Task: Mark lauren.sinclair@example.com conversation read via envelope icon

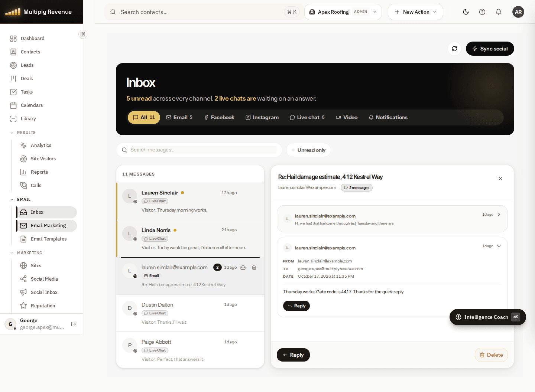Action: coord(243,267)
